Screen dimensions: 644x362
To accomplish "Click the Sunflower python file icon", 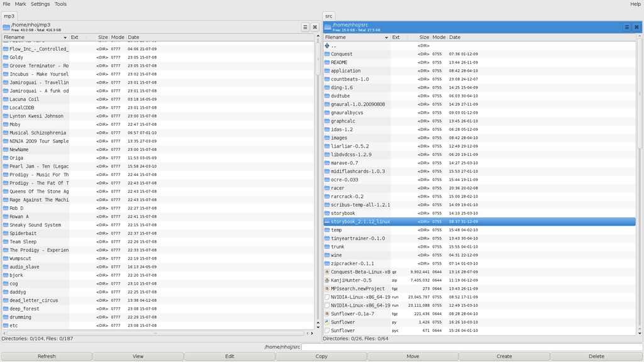I will click(327, 322).
